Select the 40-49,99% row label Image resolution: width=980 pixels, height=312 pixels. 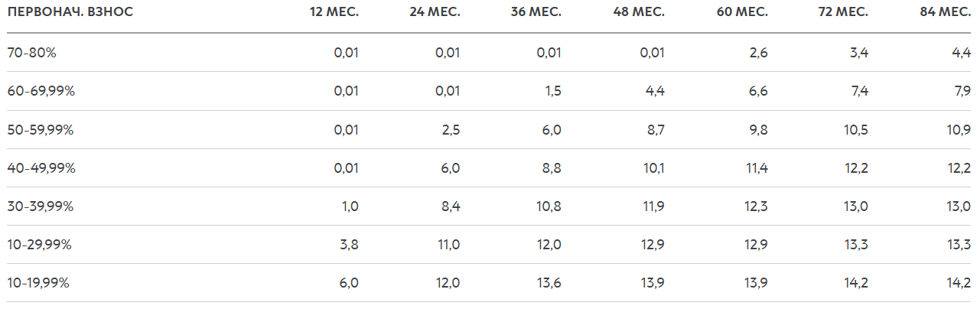point(41,167)
